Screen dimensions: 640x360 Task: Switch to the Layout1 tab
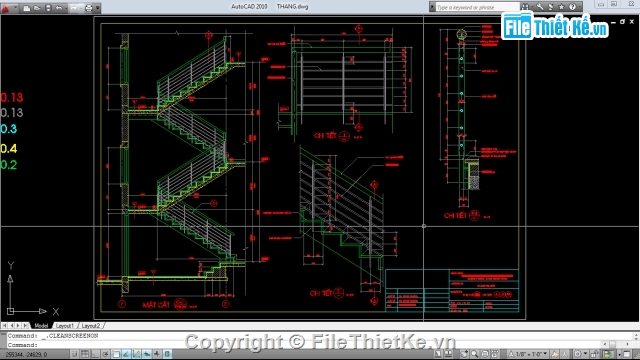(x=64, y=326)
